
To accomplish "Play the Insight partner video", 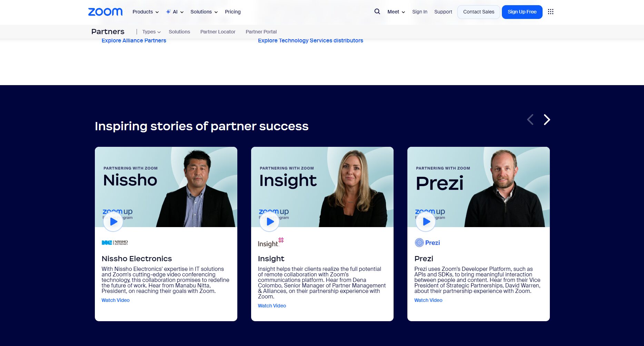I will pyautogui.click(x=269, y=222).
